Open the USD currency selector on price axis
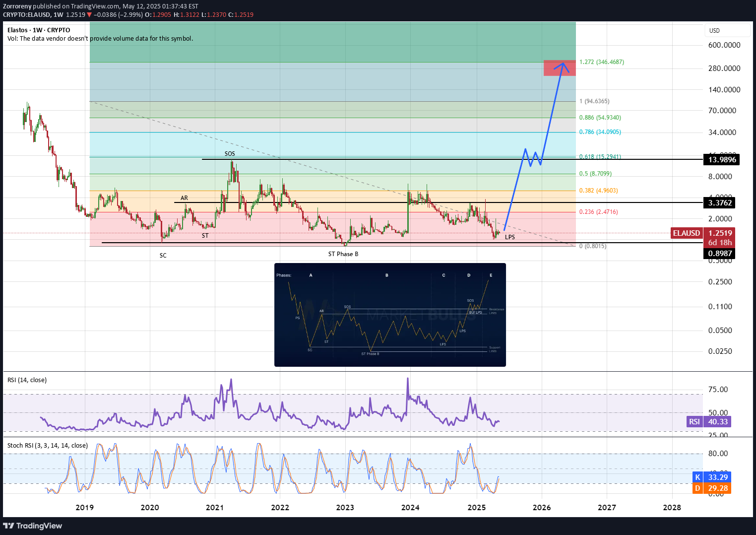Image resolution: width=756 pixels, height=535 pixels. coord(727,30)
